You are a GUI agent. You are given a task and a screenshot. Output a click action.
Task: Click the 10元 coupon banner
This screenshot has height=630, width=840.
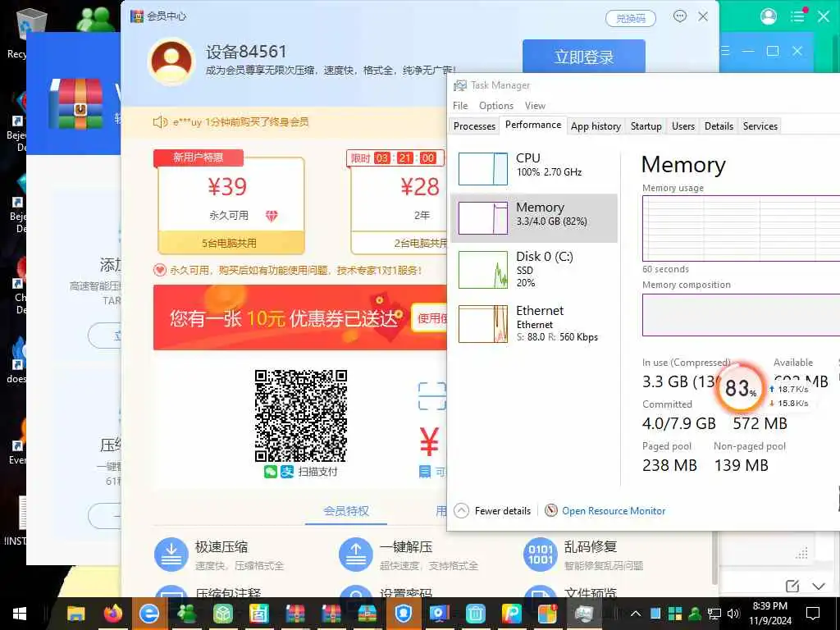click(x=300, y=317)
